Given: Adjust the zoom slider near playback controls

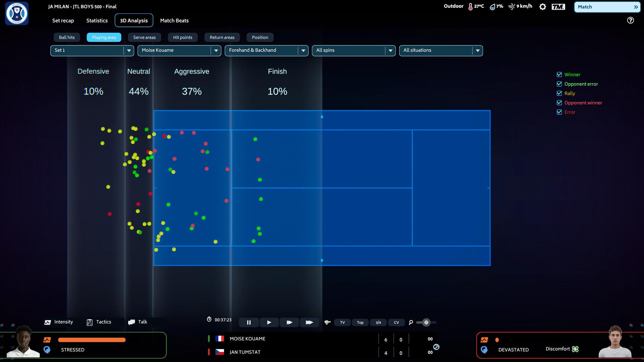Looking at the screenshot, I should (x=426, y=322).
